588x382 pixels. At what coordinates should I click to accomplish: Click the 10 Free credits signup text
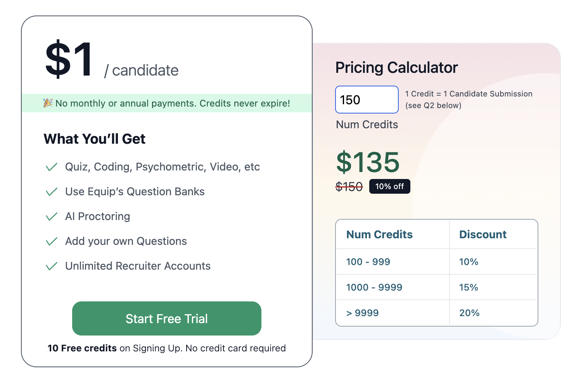pos(166,348)
